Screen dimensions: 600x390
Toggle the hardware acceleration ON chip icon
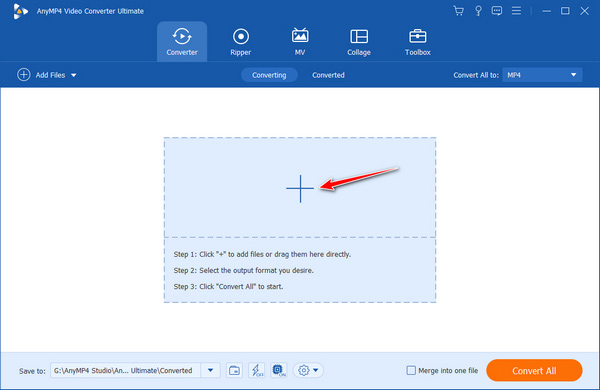pos(279,370)
